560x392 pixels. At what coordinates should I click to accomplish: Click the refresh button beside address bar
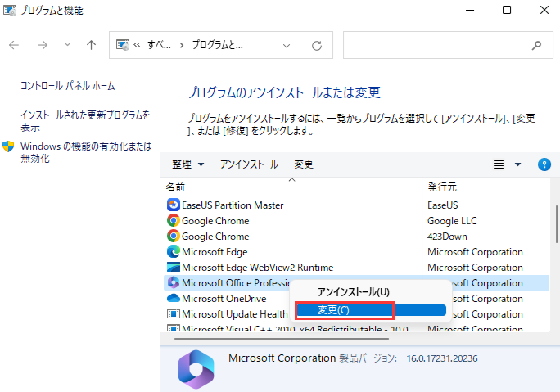click(318, 45)
